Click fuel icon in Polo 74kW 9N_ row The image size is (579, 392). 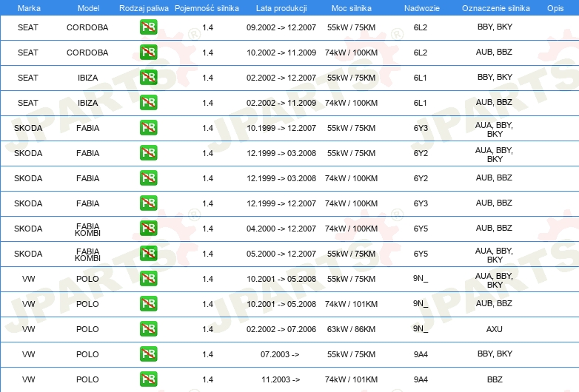click(148, 303)
